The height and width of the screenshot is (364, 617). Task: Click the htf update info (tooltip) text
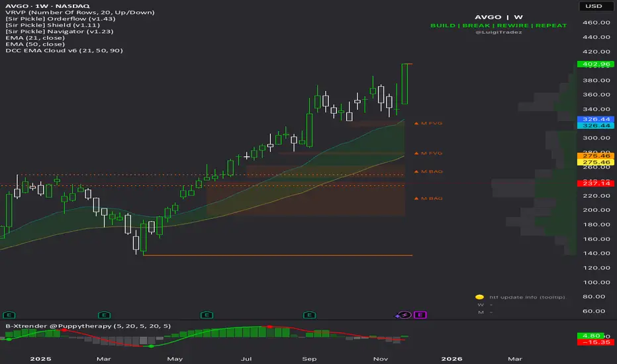pos(527,297)
